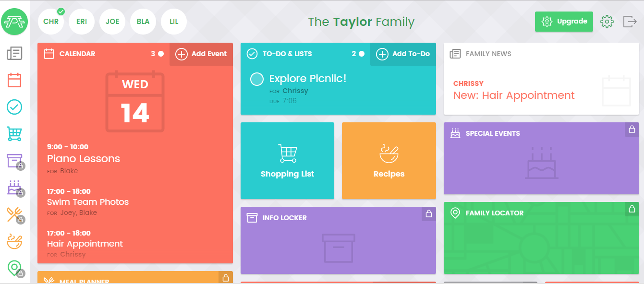This screenshot has height=284, width=644.
Task: Open Hair Appointment event for Chrissy
Action: (x=85, y=244)
